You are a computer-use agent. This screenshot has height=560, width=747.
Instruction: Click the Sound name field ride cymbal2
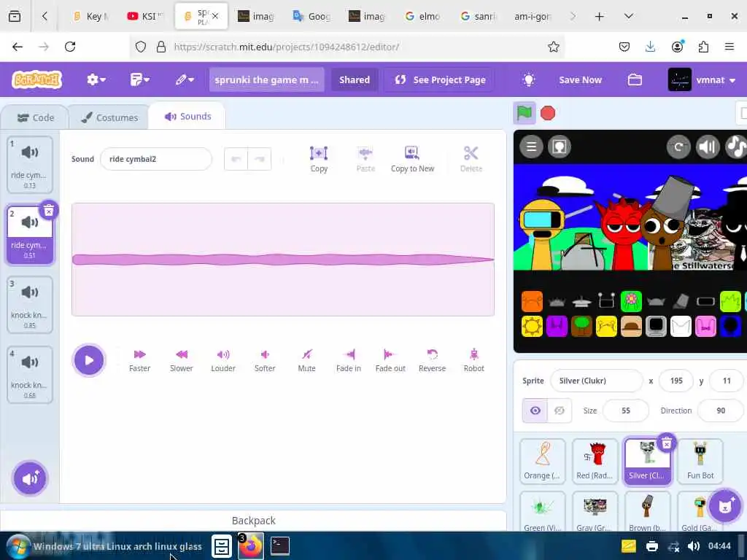(x=156, y=159)
